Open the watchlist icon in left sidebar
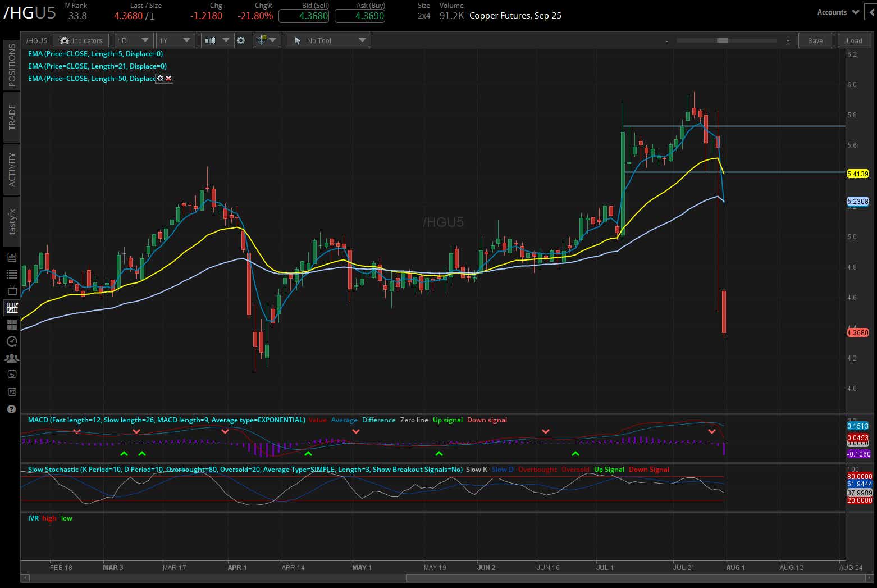The image size is (877, 588). [11, 274]
